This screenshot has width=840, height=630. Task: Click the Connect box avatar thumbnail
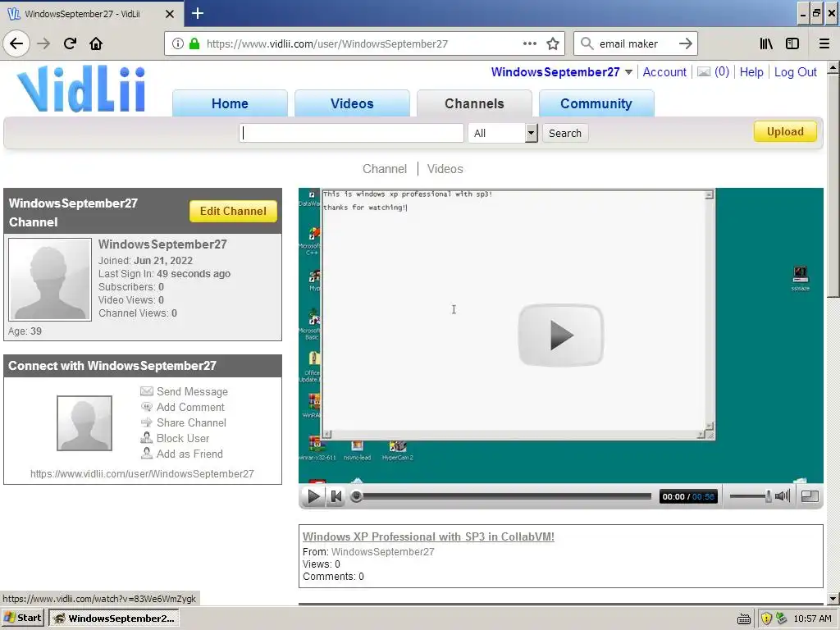(84, 423)
